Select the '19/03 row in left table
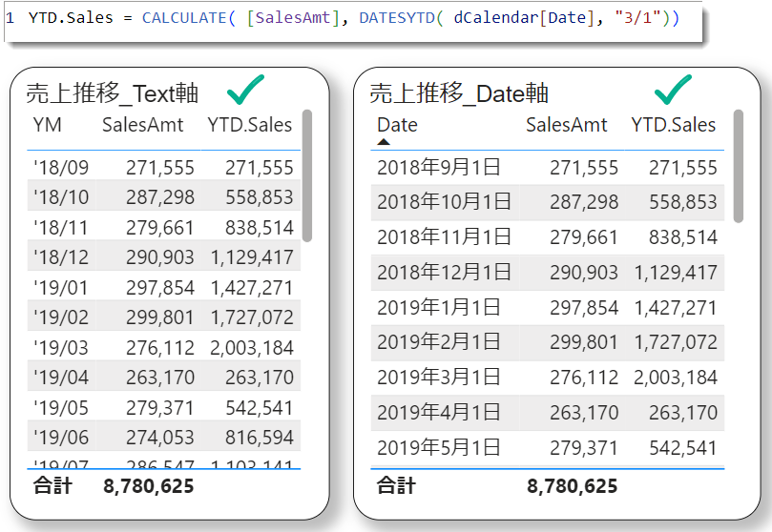The height and width of the screenshot is (532, 772). coord(163,347)
